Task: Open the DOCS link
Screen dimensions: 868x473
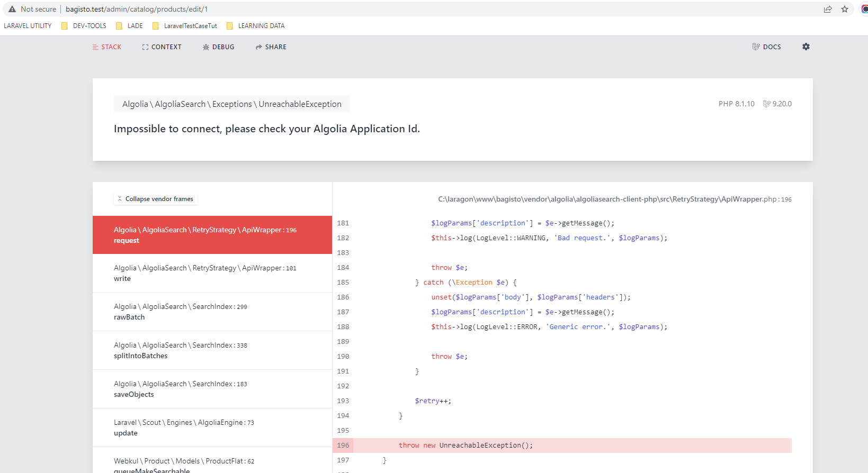Action: [766, 47]
